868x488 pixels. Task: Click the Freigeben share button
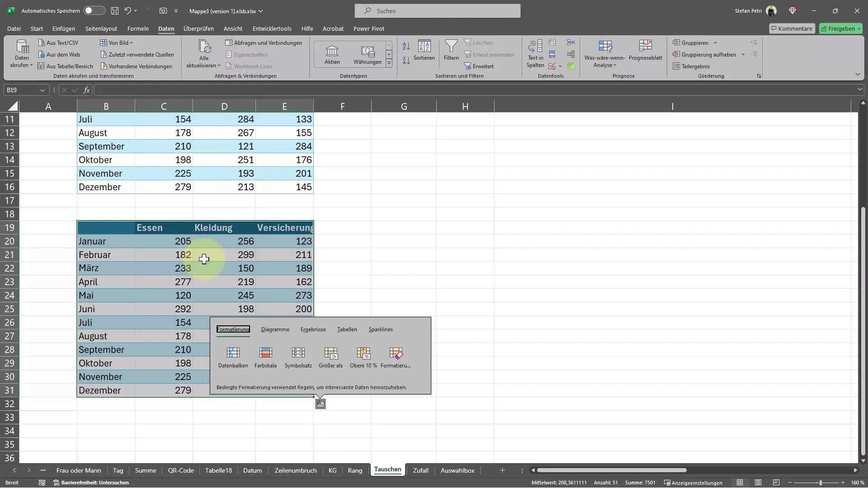pos(841,28)
